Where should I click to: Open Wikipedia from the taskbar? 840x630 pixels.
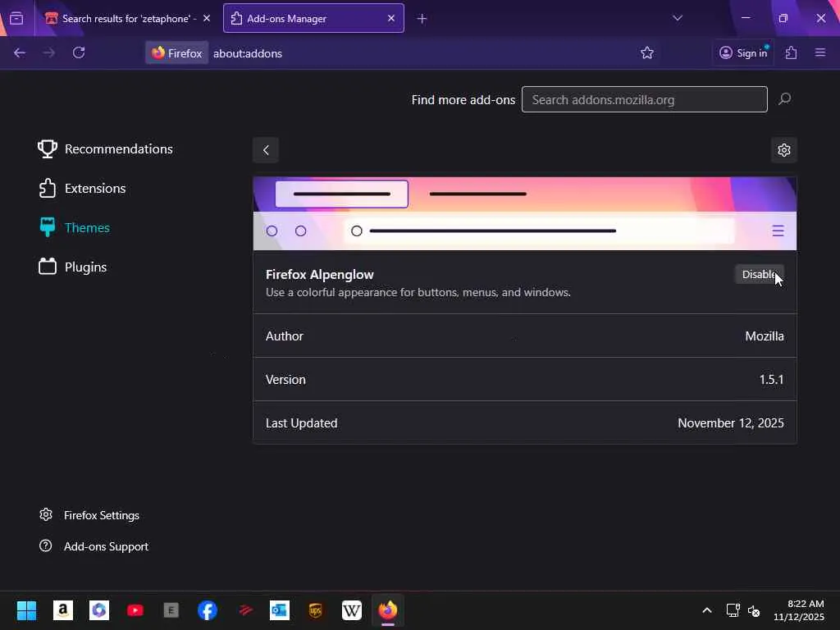(351, 610)
